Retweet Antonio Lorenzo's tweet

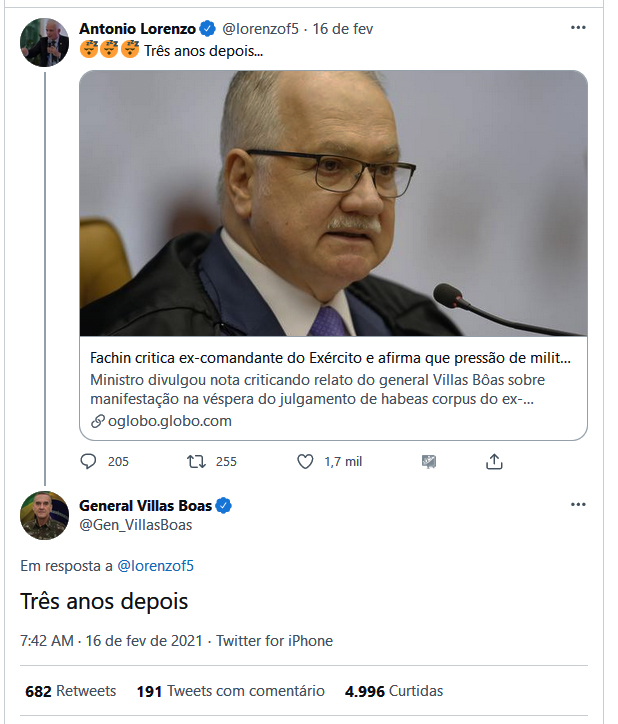196,461
